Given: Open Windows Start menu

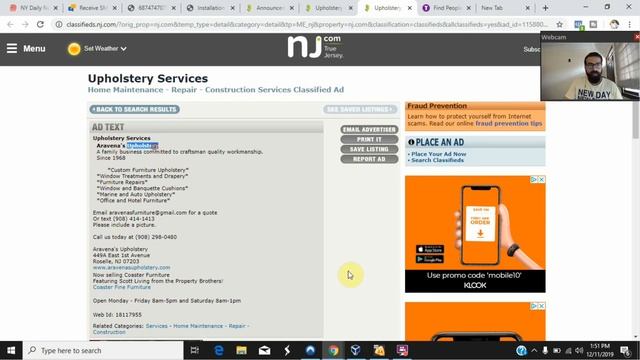Looking at the screenshot, I should [11, 350].
